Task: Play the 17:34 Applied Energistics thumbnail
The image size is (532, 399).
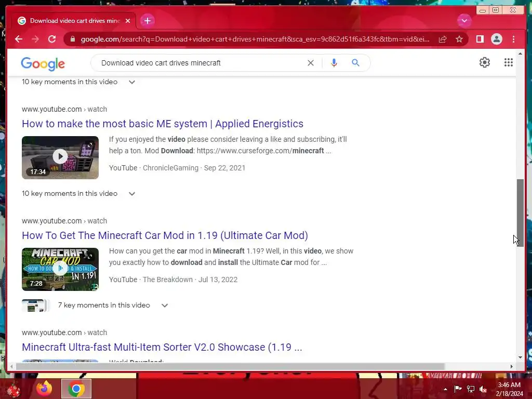Action: (x=60, y=157)
